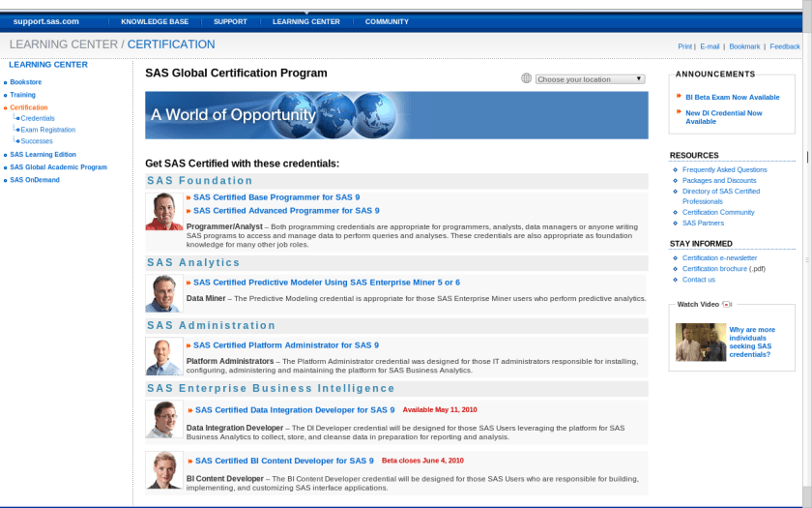This screenshot has height=508, width=812.
Task: Click Frequently Asked Questions resource link
Action: click(724, 169)
